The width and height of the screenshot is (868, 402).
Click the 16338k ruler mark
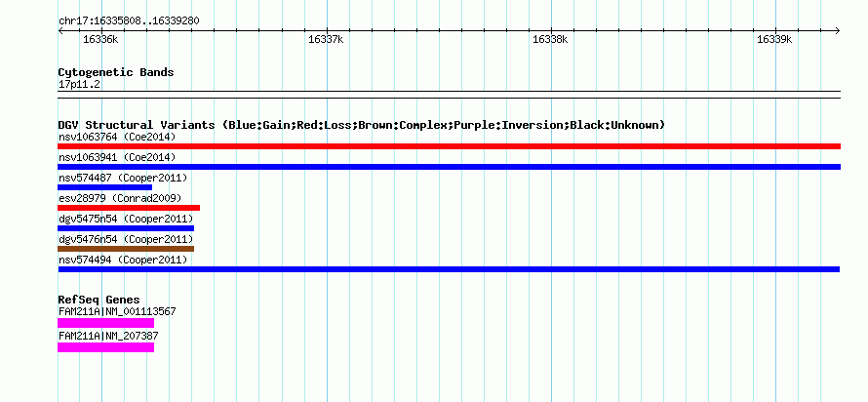click(550, 39)
